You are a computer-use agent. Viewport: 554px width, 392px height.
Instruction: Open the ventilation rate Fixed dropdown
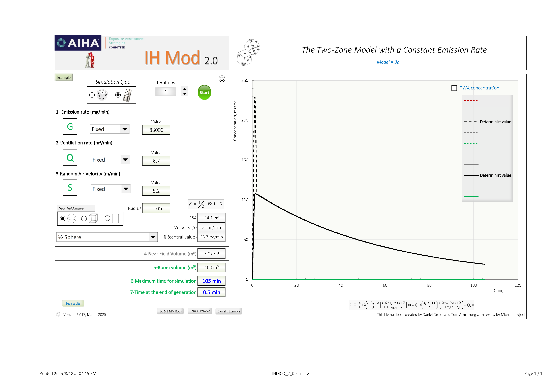click(x=125, y=160)
